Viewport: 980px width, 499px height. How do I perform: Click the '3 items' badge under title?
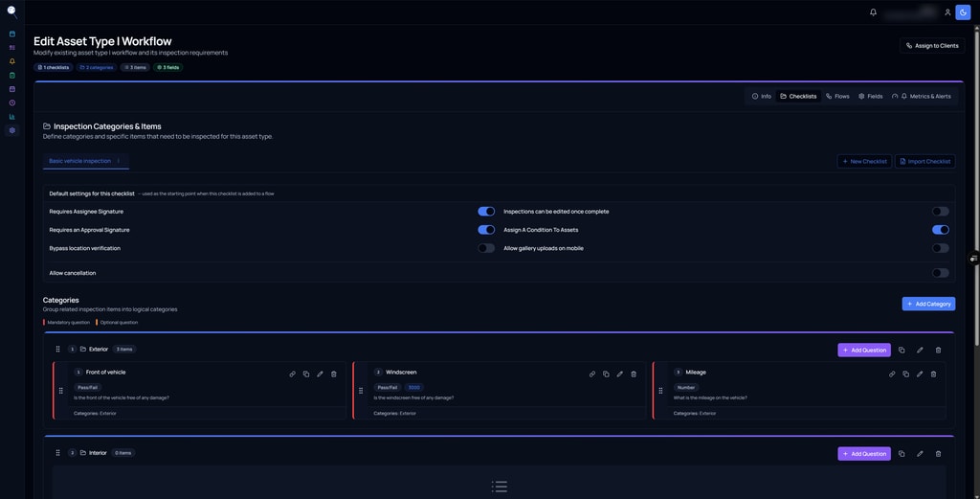(x=135, y=68)
